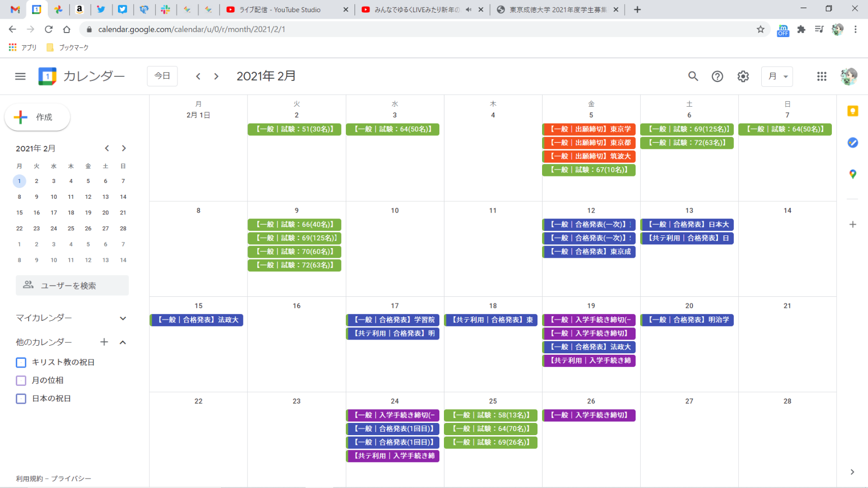The image size is (868, 488).
Task: Open the Google apps grid
Action: tap(822, 76)
